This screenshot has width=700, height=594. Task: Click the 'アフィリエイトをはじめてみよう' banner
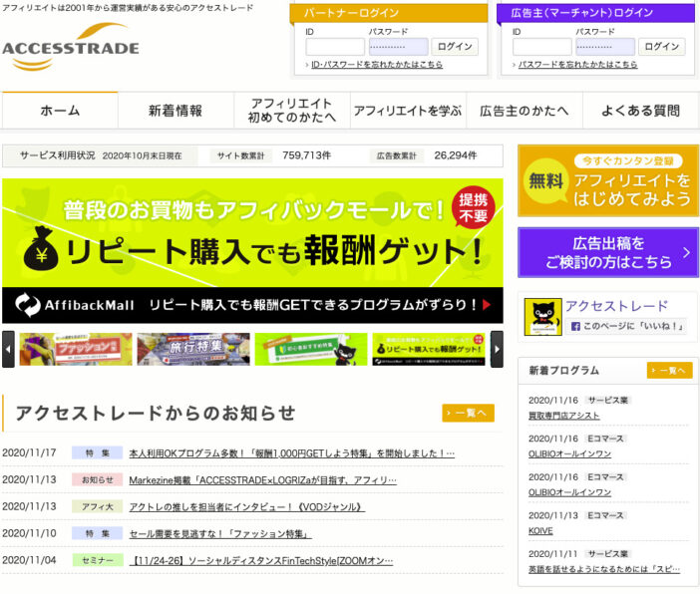click(x=608, y=180)
